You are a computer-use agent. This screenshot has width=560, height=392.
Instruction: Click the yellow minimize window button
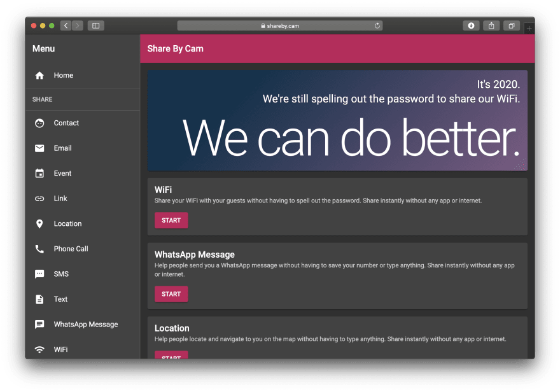pos(43,25)
